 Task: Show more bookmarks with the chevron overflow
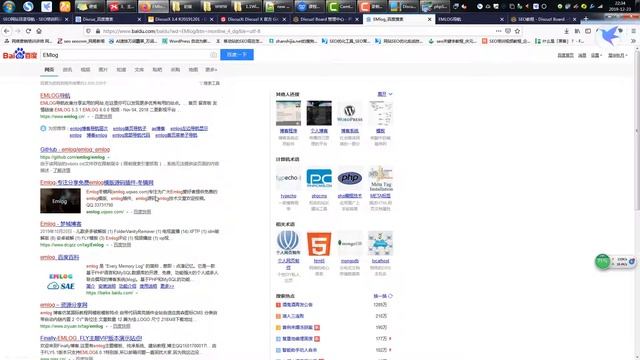click(633, 41)
